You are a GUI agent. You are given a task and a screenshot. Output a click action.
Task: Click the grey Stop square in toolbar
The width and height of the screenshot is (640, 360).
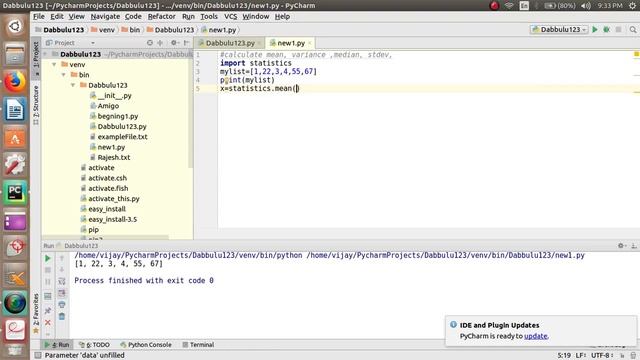click(x=618, y=29)
